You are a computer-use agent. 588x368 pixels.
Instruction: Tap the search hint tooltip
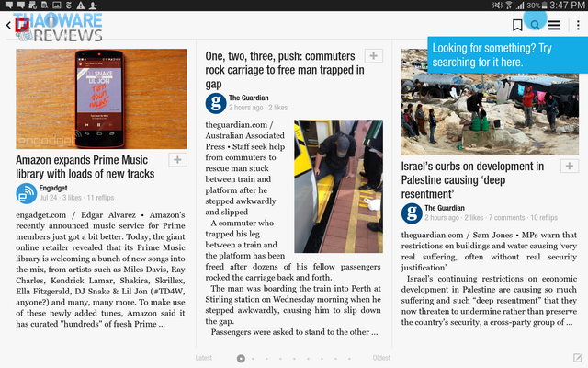[x=508, y=55]
